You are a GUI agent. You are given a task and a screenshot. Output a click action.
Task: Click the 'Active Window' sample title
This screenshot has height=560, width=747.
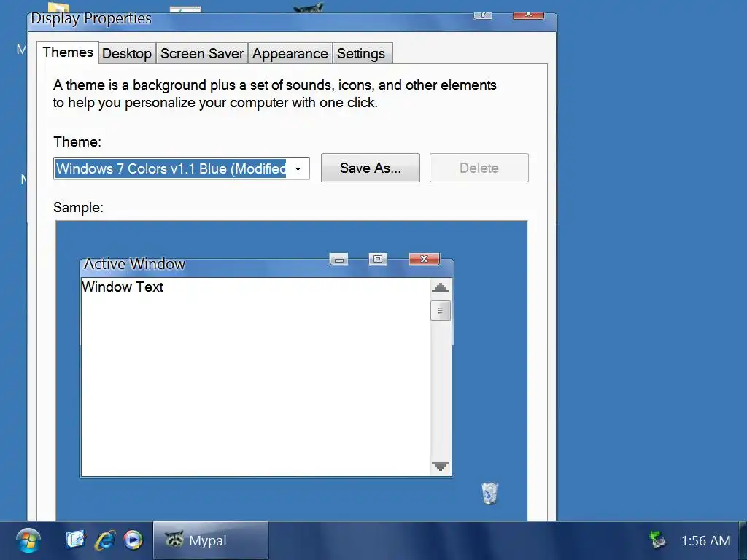pyautogui.click(x=134, y=264)
